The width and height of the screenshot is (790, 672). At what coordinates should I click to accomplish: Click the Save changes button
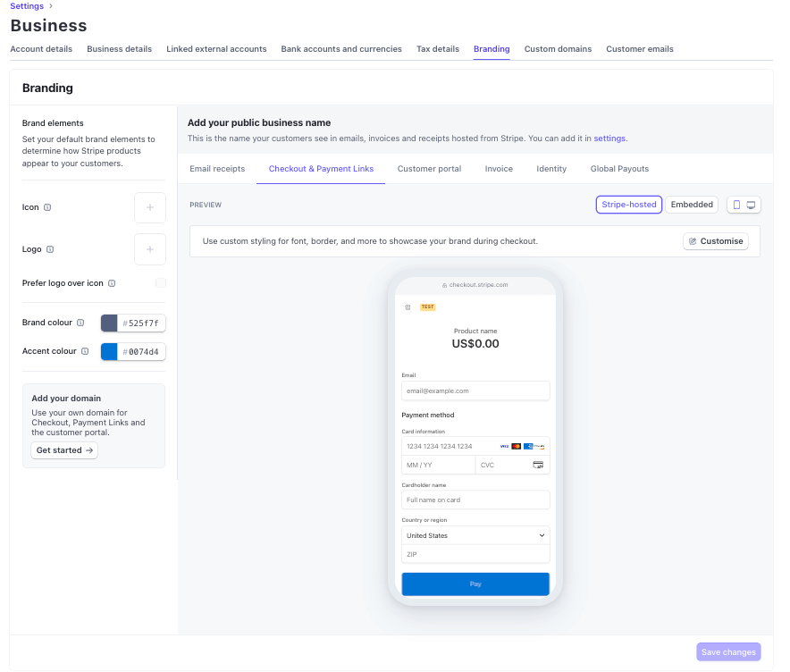coord(728,651)
